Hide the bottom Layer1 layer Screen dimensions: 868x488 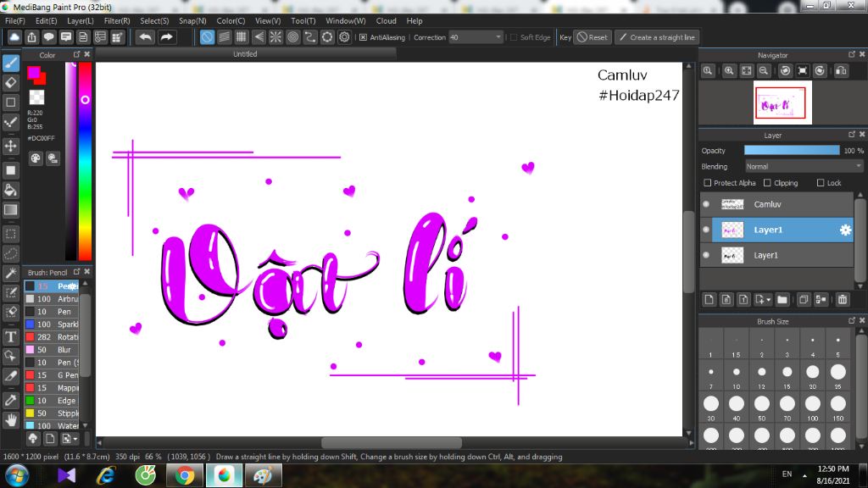tap(706, 255)
